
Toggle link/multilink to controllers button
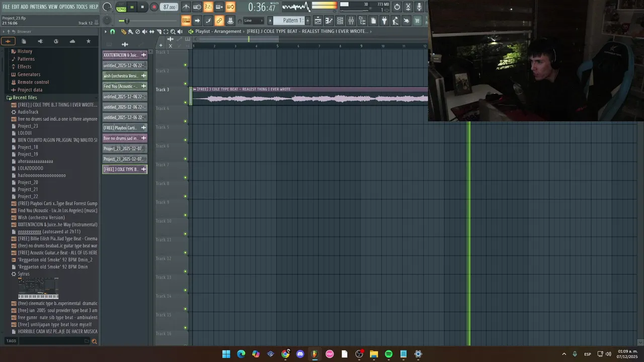[219, 21]
